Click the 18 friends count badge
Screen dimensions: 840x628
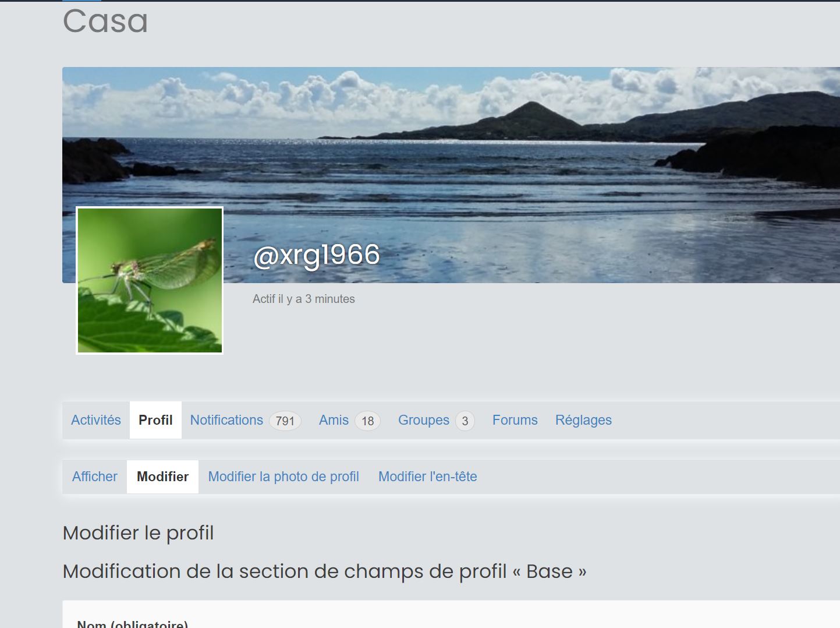click(367, 421)
